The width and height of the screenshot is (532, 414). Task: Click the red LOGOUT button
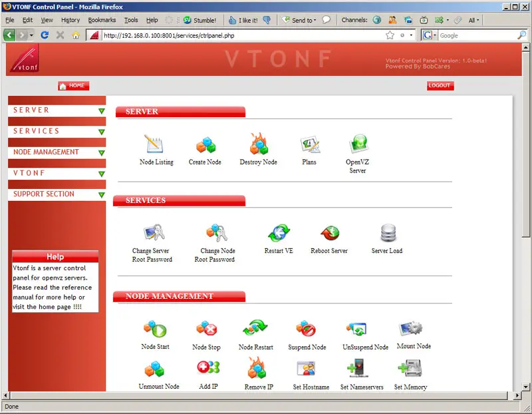(440, 86)
